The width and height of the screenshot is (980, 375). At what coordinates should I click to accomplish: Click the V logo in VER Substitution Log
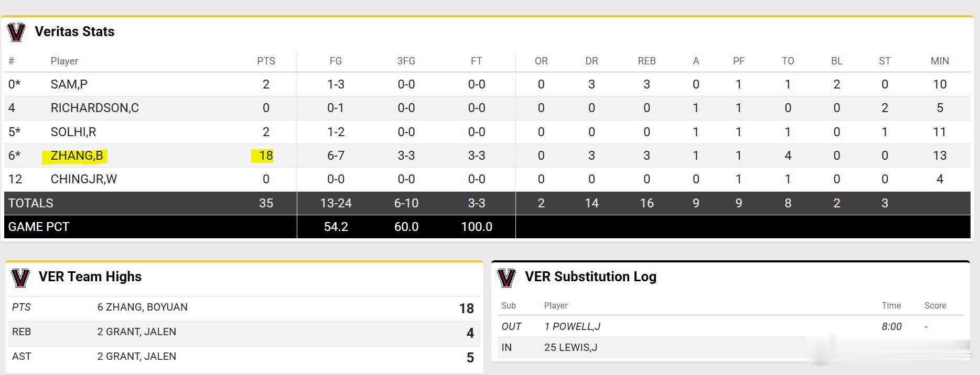[x=507, y=278]
